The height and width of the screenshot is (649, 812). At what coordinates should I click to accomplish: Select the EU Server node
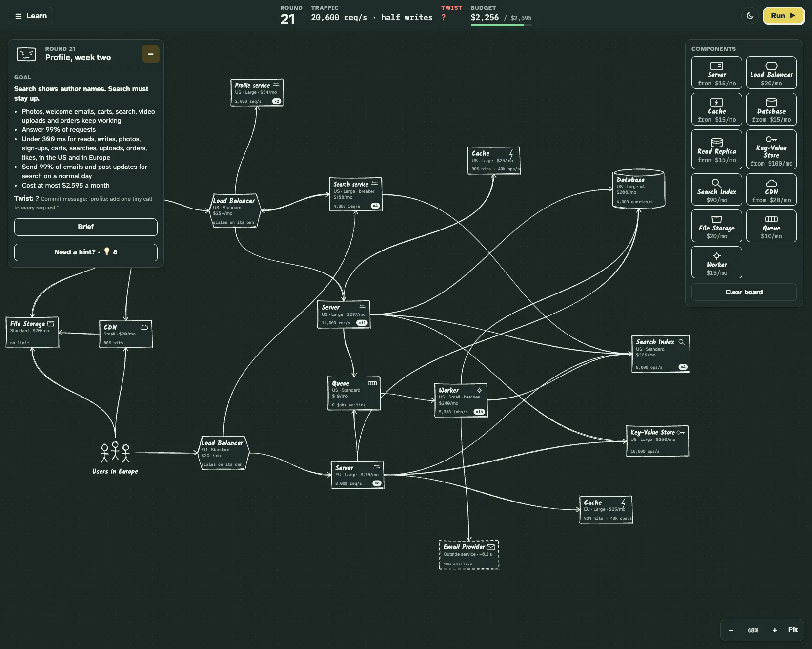pyautogui.click(x=357, y=475)
